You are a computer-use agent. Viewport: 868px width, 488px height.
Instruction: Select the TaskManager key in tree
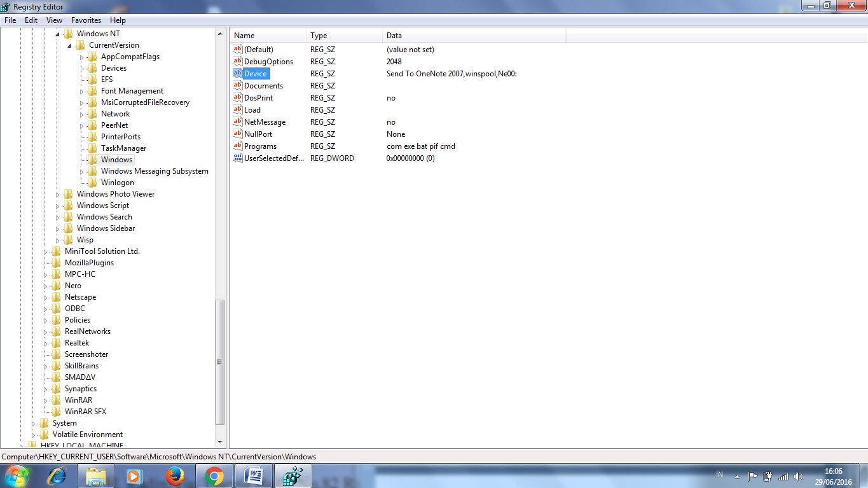point(123,148)
